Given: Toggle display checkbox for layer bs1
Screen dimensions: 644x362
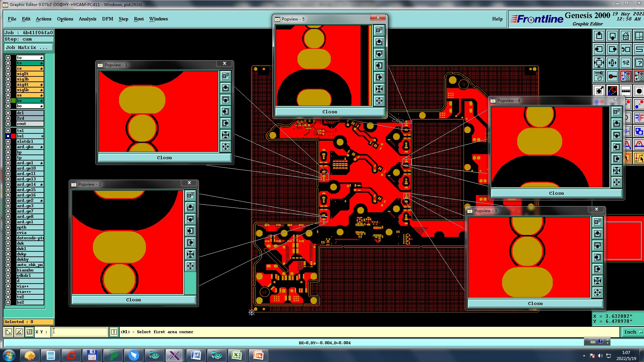Looking at the screenshot, I should 8,136.
